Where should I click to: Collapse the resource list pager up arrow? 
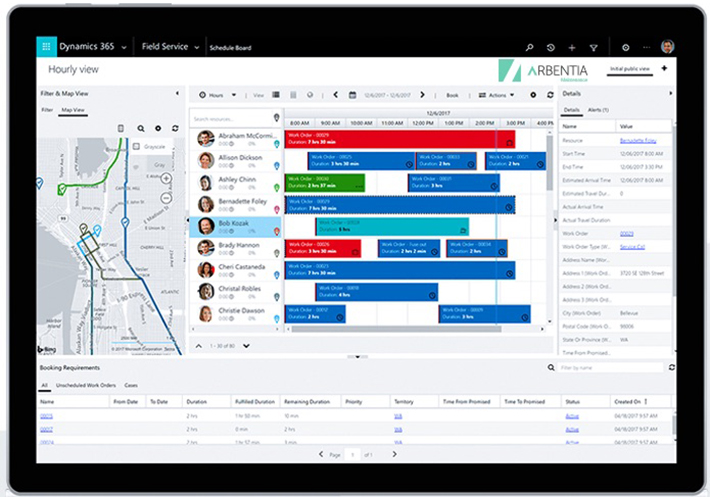tap(199, 346)
